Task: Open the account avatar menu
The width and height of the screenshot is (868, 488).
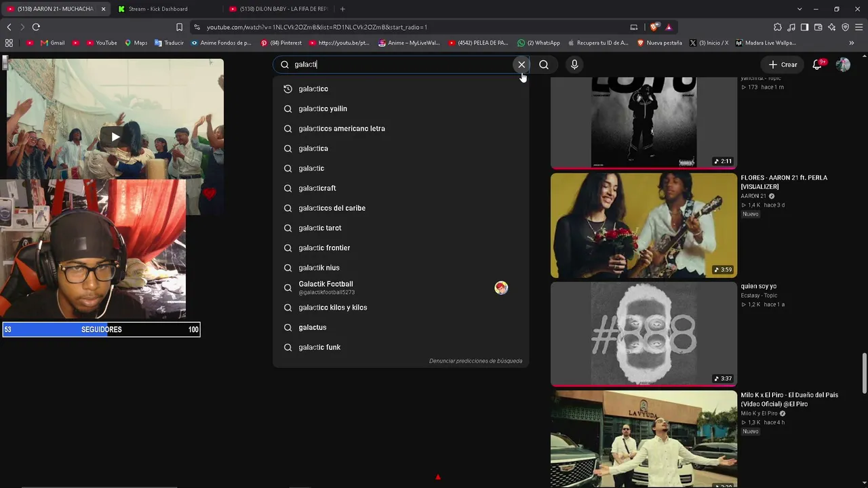Action: (x=843, y=64)
